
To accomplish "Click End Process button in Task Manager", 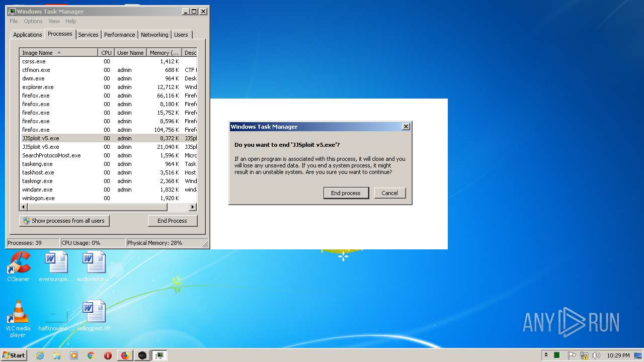I will tap(172, 221).
